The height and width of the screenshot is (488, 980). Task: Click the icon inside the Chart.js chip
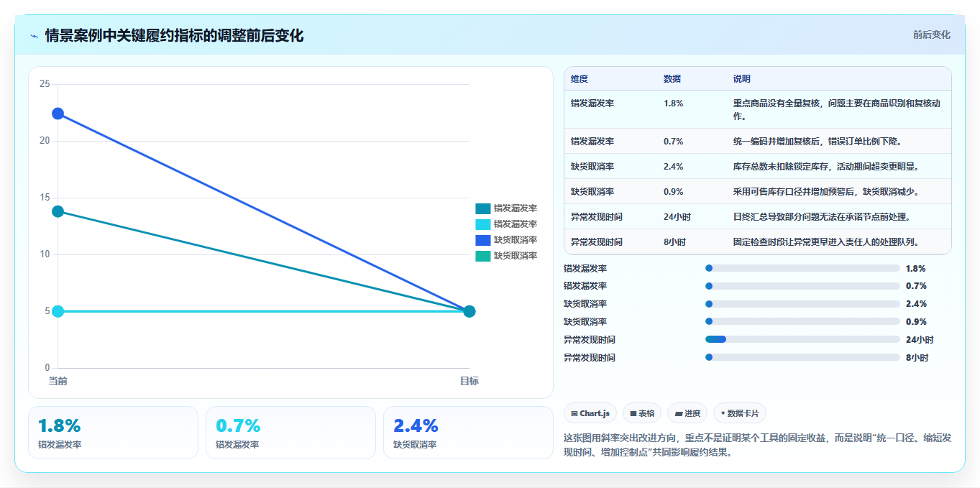[574, 413]
